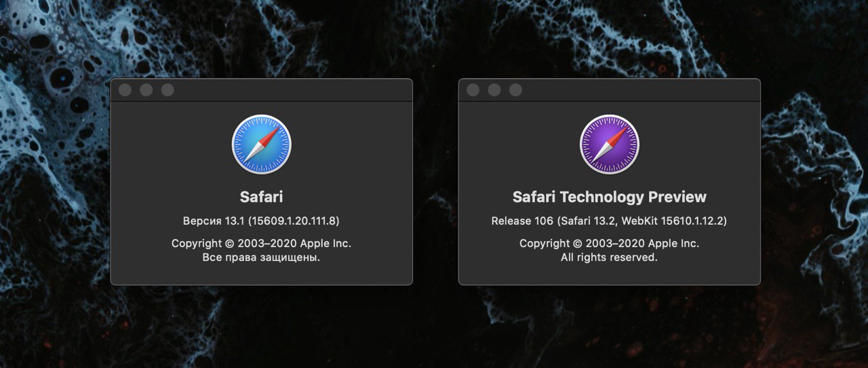This screenshot has width=868, height=368.
Task: Click the zoom button of Safari about window
Action: tap(167, 90)
